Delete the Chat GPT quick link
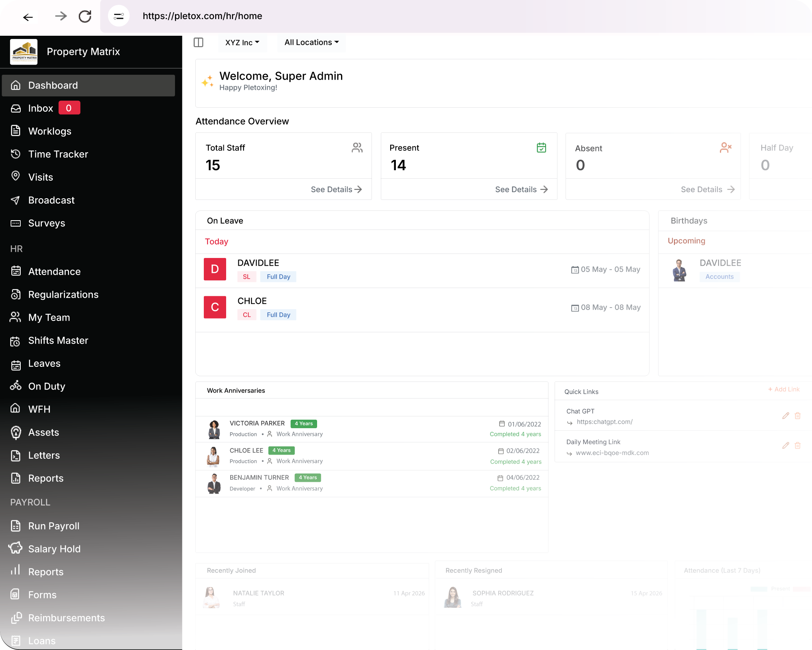Screen dimensions: 812x650 click(797, 416)
